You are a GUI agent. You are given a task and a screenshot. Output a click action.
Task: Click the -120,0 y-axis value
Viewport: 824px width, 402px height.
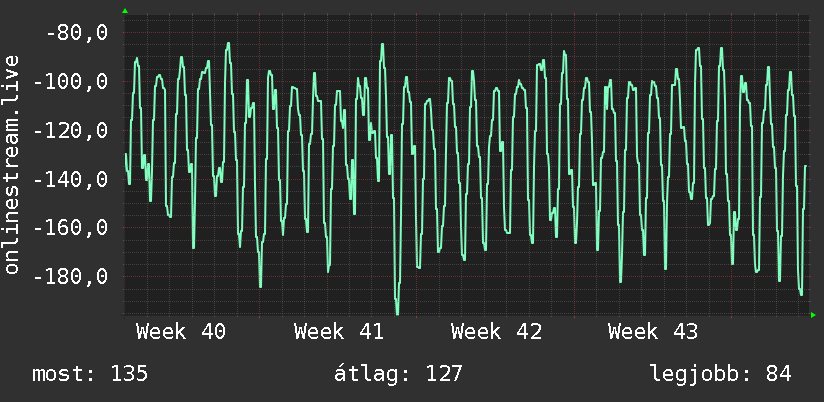tap(70, 131)
